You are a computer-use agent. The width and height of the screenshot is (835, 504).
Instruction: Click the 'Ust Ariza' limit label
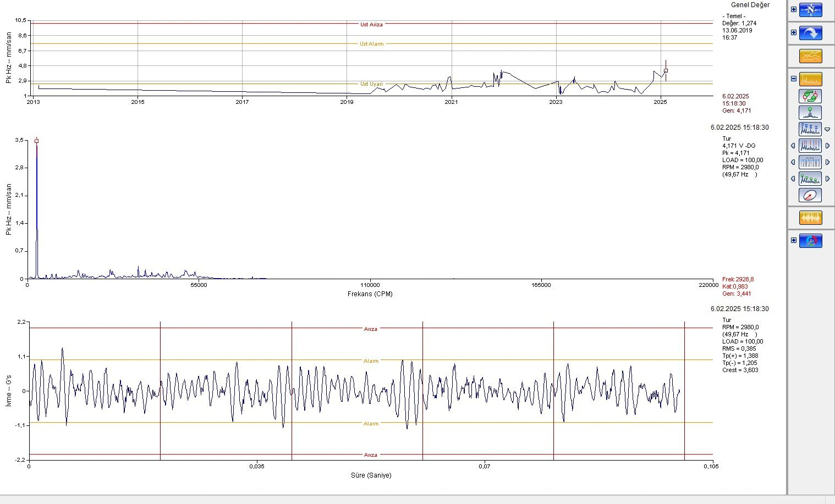pos(371,25)
